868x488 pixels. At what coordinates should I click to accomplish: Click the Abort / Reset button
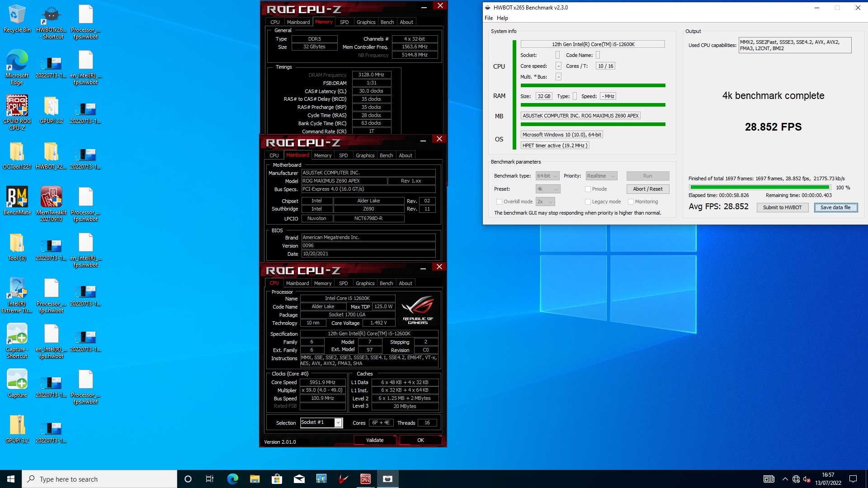(647, 189)
